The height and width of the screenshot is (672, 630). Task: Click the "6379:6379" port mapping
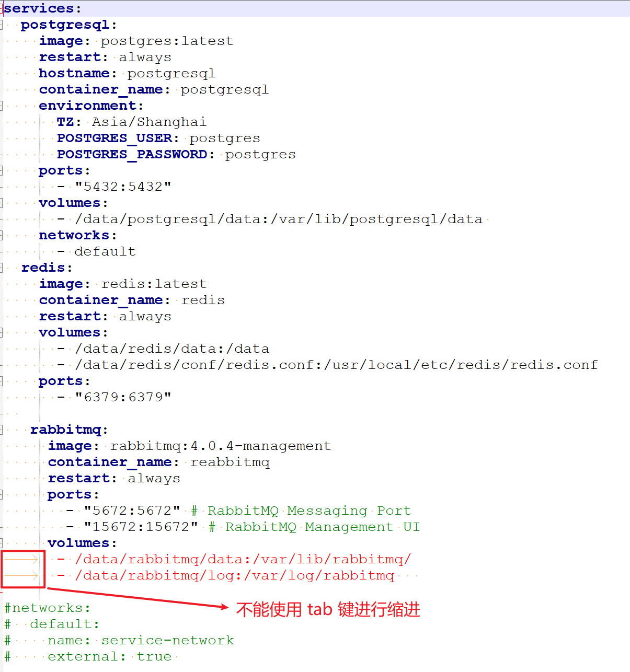point(123,397)
